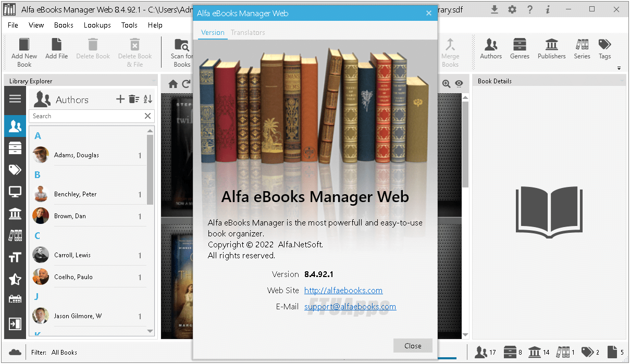Toggle the eye view options icon
The image size is (630, 364).
pyautogui.click(x=459, y=84)
